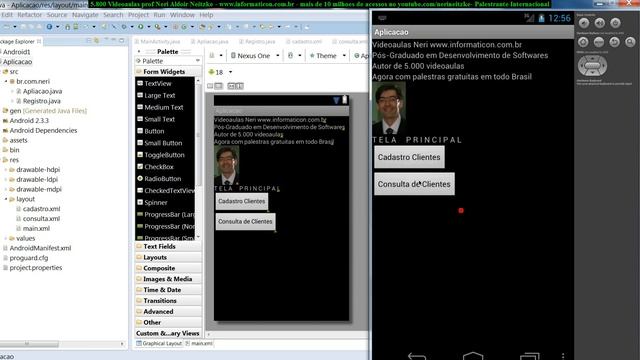Screen dimensions: 640x360
Task: Expand the Text Fields palette category
Action: point(168,247)
